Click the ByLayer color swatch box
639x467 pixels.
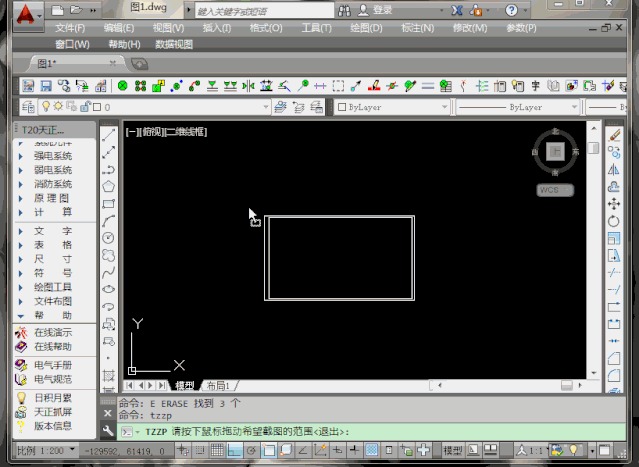coord(342,107)
